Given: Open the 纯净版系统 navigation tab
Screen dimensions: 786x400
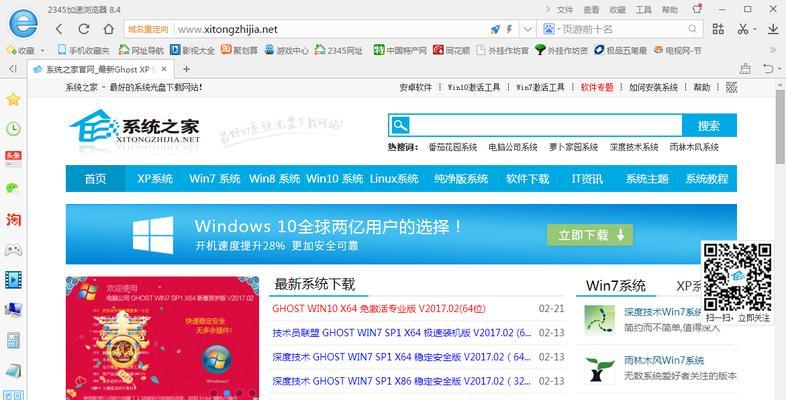Looking at the screenshot, I should pyautogui.click(x=461, y=178).
